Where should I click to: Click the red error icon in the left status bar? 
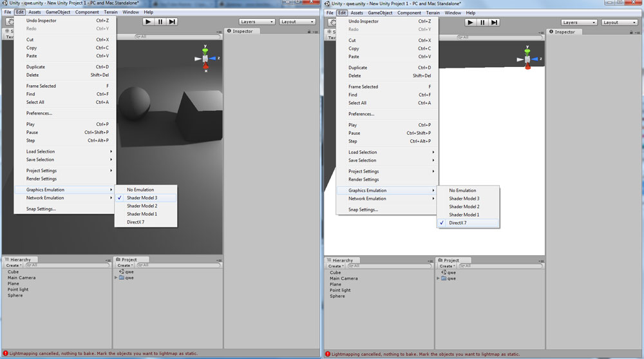(5, 354)
